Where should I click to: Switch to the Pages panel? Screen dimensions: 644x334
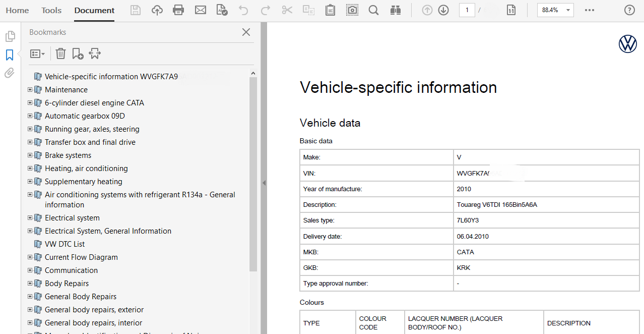(x=9, y=36)
